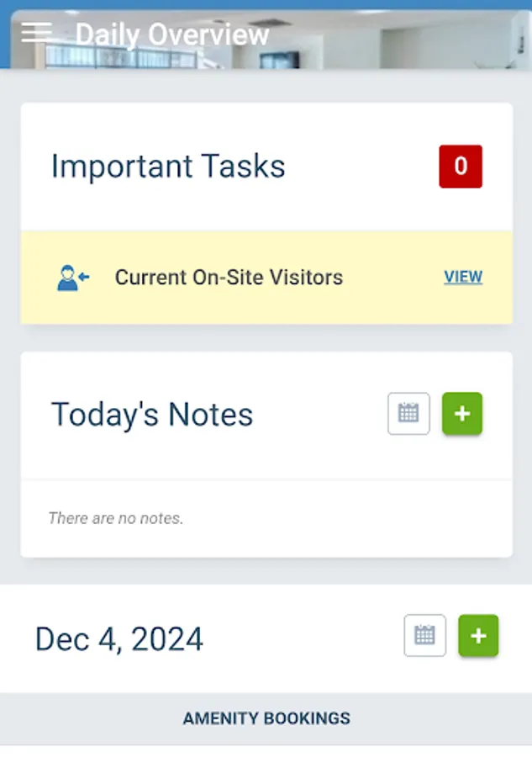Open the navigation hamburger menu

click(x=35, y=32)
